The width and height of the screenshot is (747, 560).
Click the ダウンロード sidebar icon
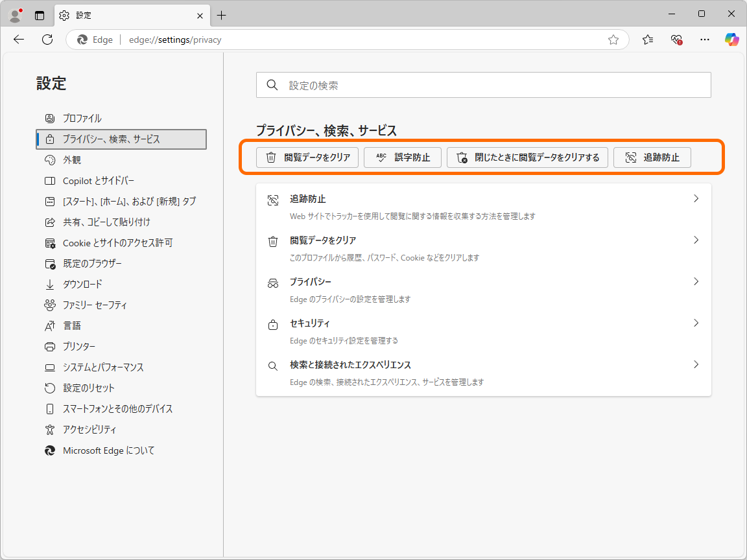click(x=50, y=284)
